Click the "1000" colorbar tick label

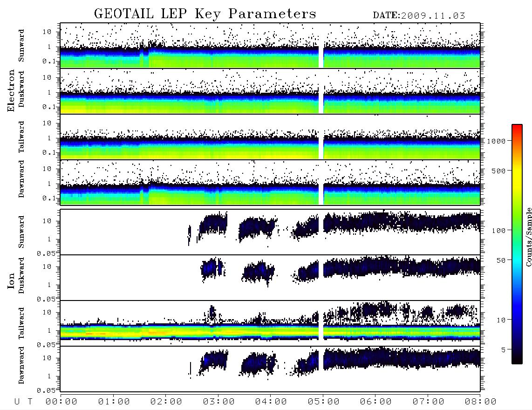(x=496, y=141)
